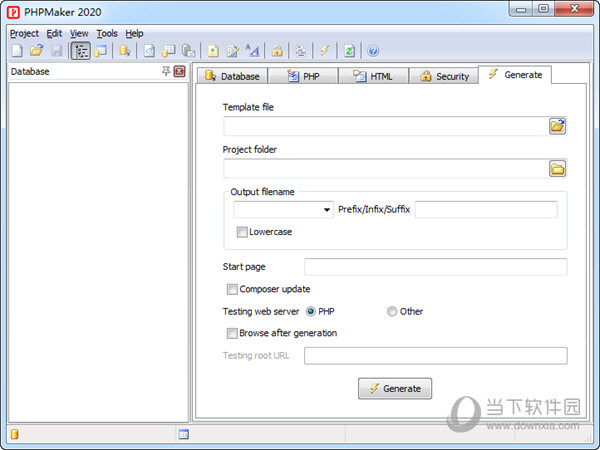
Task: Enable the Composer update checkbox
Action: pyautogui.click(x=232, y=289)
